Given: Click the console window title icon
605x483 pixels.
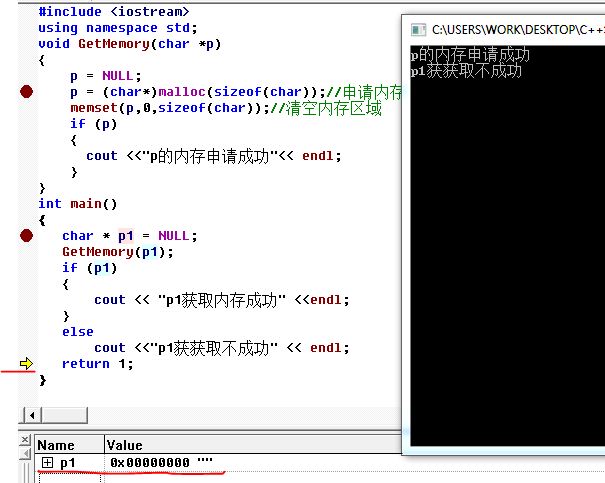Looking at the screenshot, I should pyautogui.click(x=418, y=30).
